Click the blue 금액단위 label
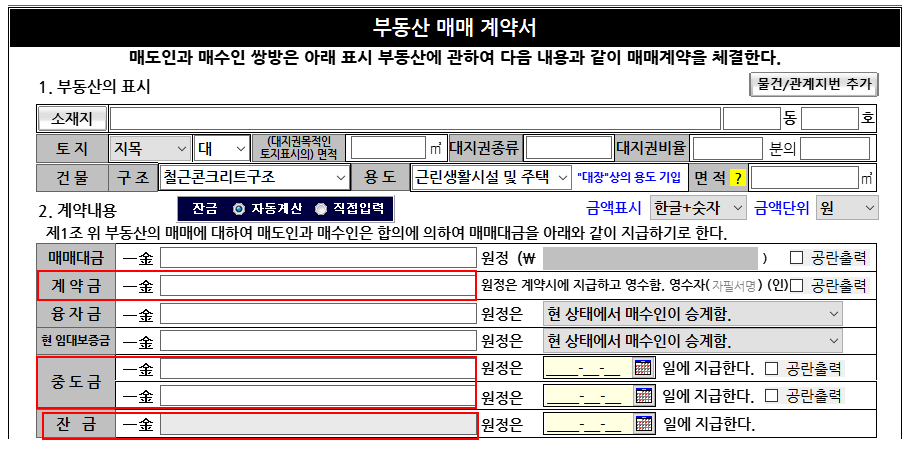Viewport: 906px width, 455px height. click(782, 208)
